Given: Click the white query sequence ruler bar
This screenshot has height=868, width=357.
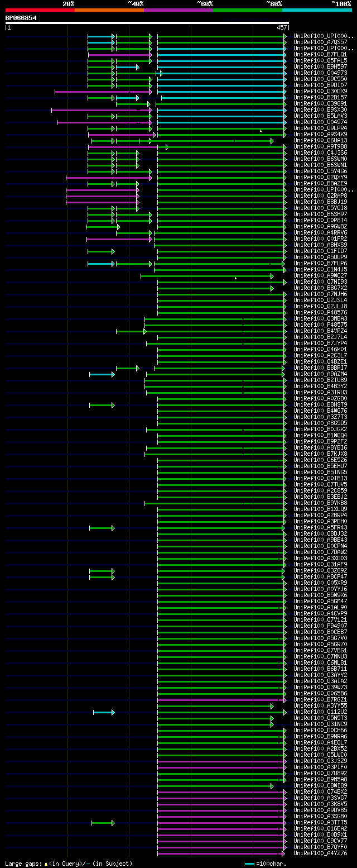Looking at the screenshot, I should click(147, 23).
